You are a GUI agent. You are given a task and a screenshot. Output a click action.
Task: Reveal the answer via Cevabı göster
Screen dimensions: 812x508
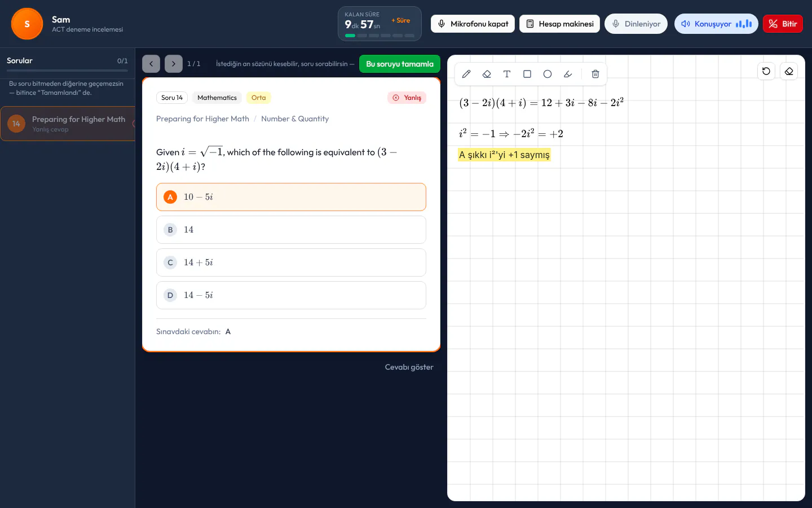coord(409,367)
